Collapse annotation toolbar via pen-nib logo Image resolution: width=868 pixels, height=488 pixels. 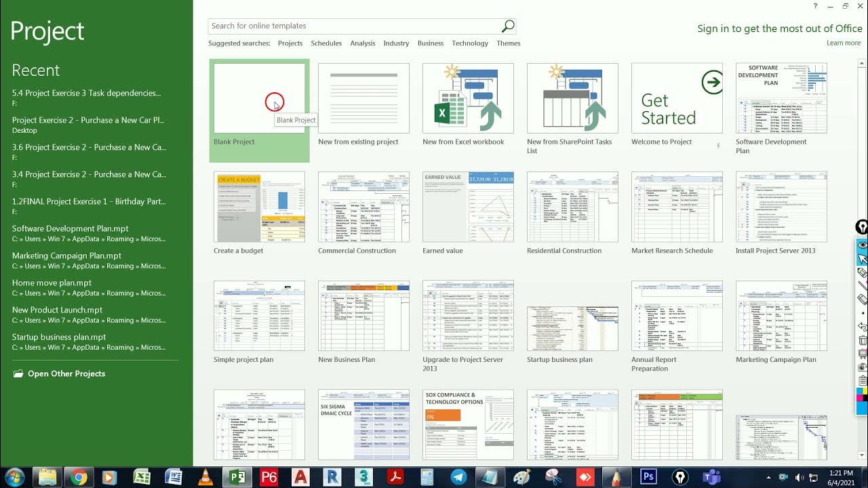click(x=862, y=227)
